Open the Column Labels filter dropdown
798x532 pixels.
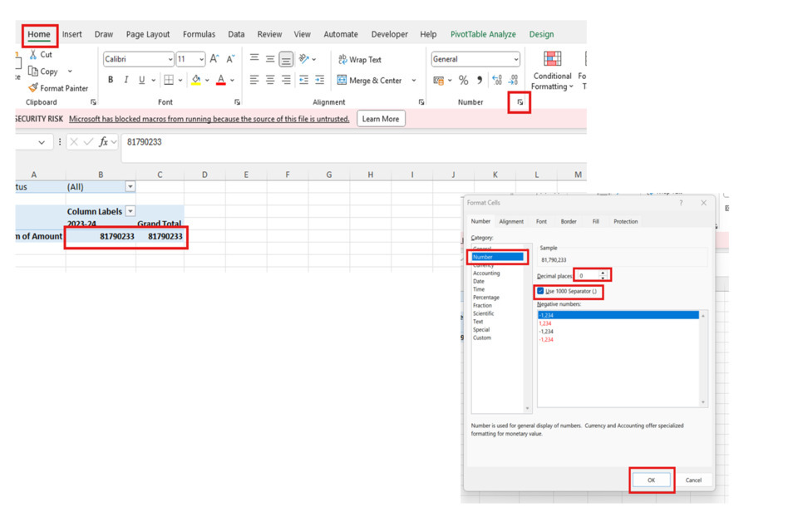point(131,212)
